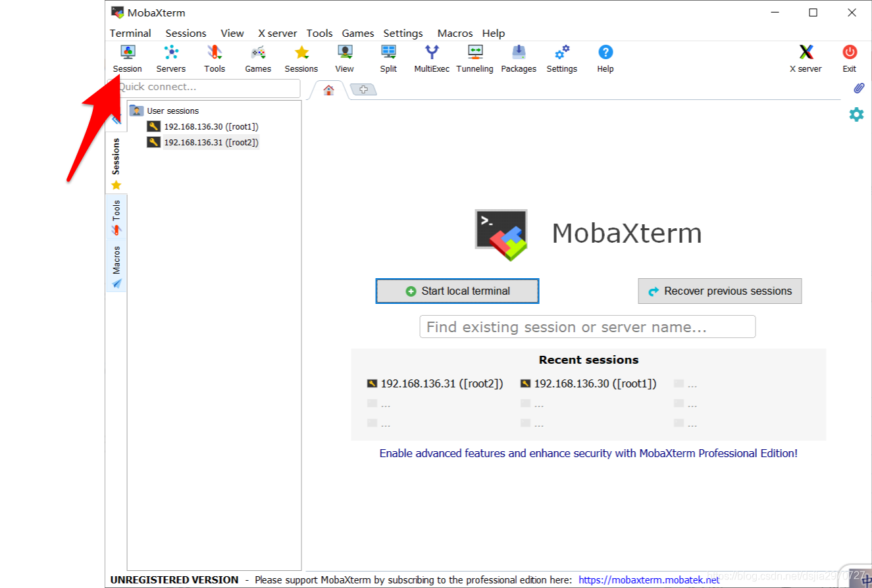Image resolution: width=872 pixels, height=588 pixels.
Task: Open the Games menu
Action: pyautogui.click(x=358, y=33)
